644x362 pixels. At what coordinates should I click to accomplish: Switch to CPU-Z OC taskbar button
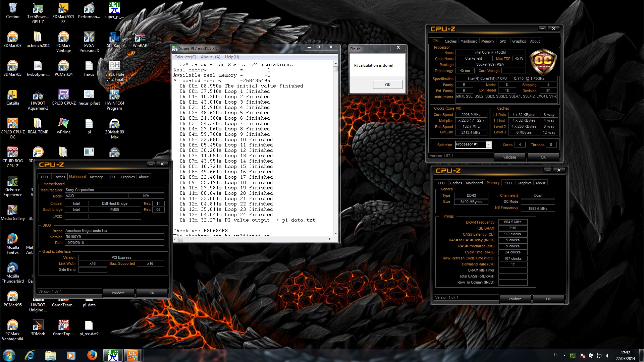132,355
